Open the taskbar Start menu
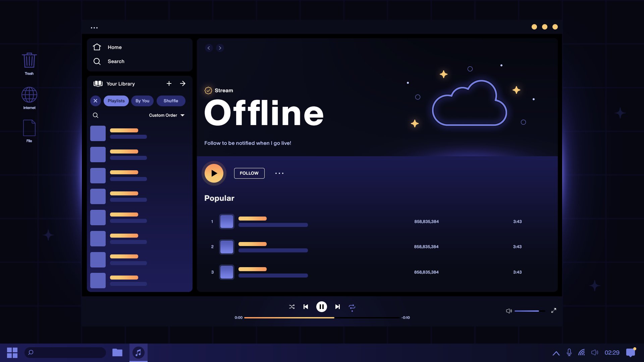 tap(12, 353)
